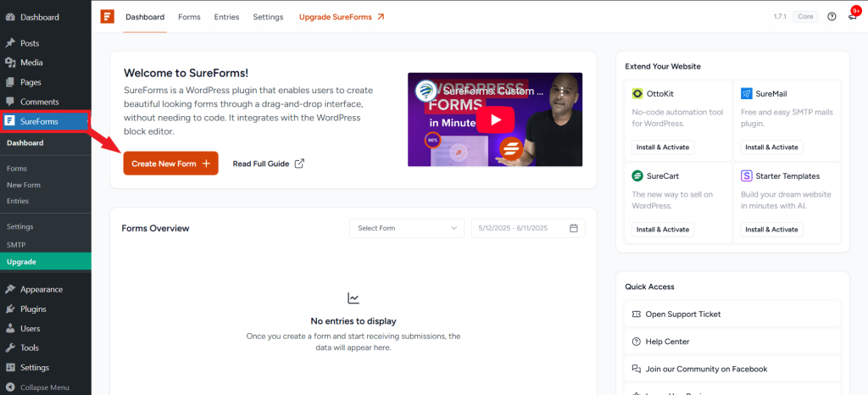Open the Settings tab in top navigation
The height and width of the screenshot is (395, 868).
268,17
